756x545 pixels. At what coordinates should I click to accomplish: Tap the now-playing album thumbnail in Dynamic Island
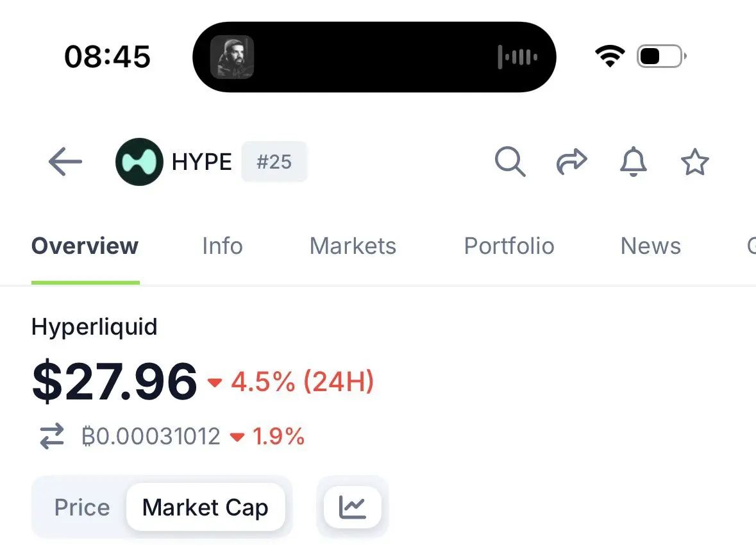tap(232, 57)
